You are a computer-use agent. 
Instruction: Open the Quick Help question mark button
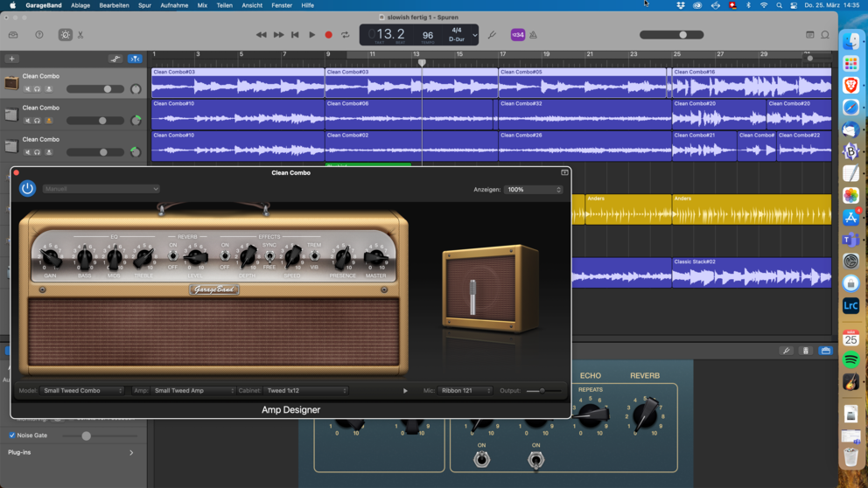[x=39, y=35]
